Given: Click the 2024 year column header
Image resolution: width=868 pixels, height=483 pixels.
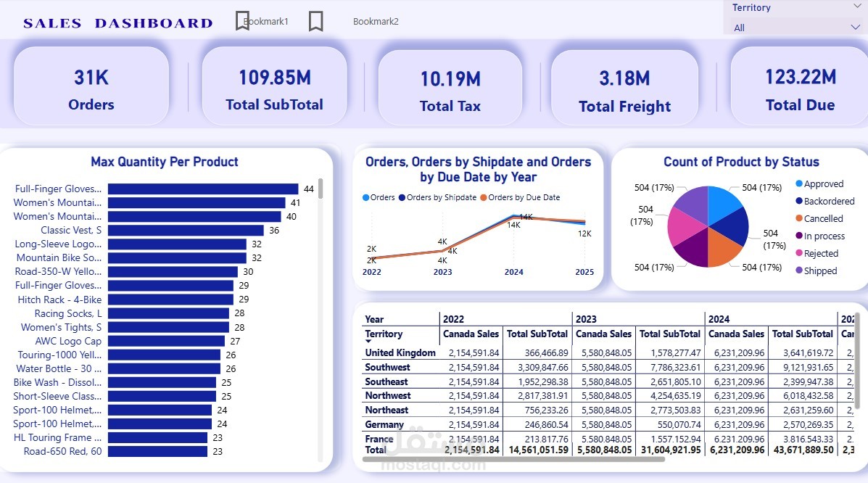Looking at the screenshot, I should click(719, 319).
